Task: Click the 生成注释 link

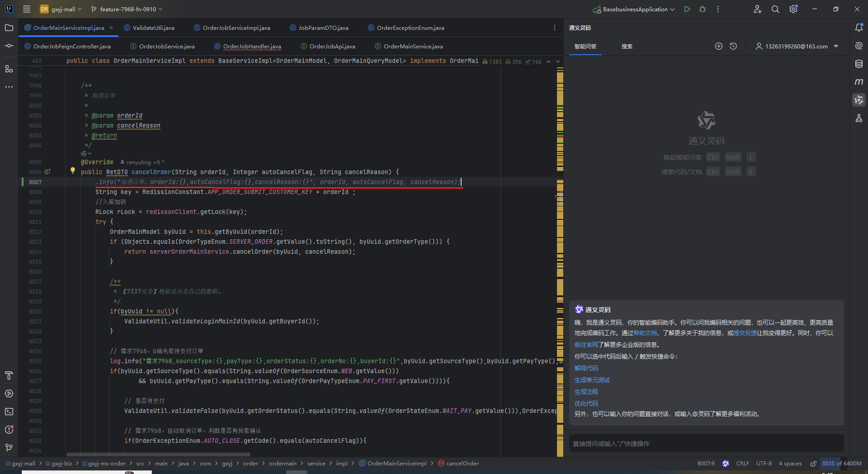Action: coord(586,392)
